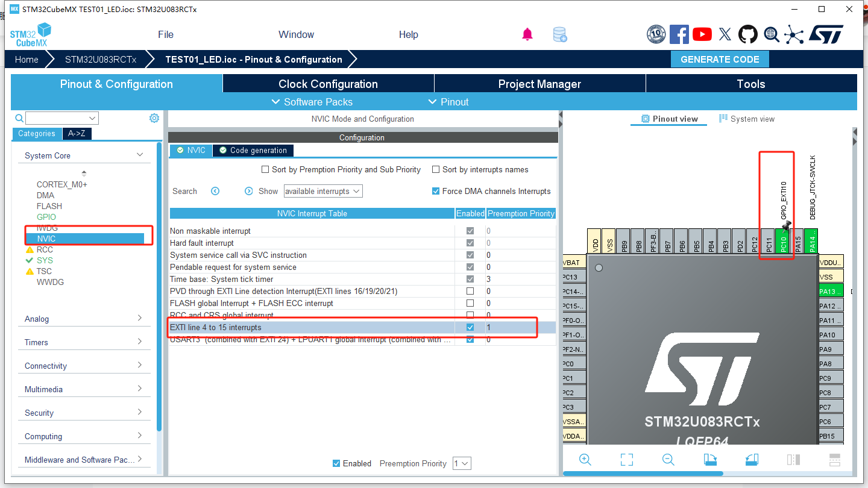Open the GitHub icon link
This screenshot has height=488, width=868.
[x=748, y=34]
